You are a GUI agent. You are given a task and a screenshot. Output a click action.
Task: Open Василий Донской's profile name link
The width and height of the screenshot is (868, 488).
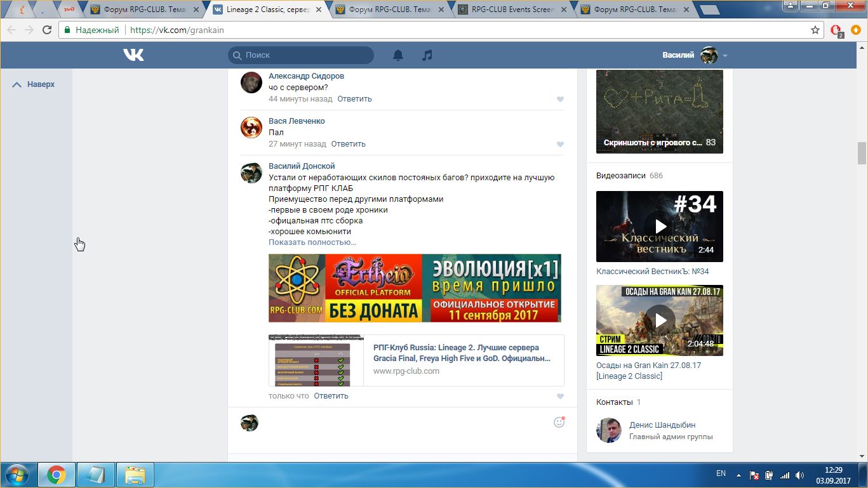point(302,166)
